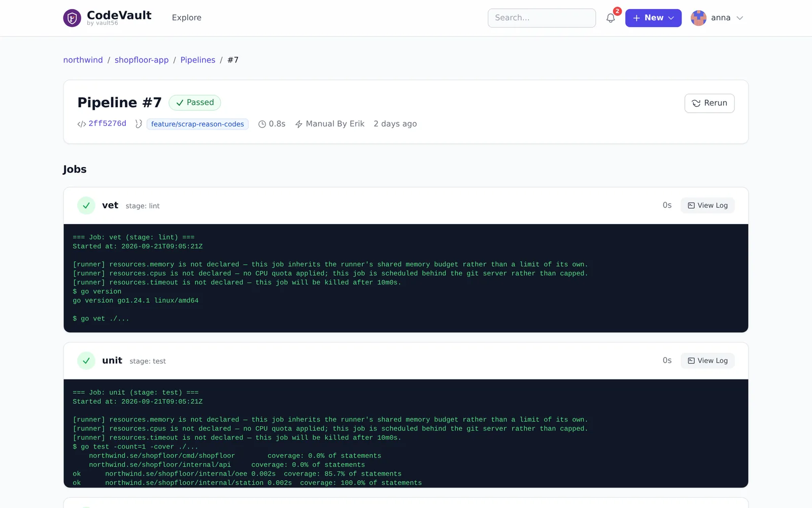The width and height of the screenshot is (812, 508).
Task: Focus the Search input field
Action: click(x=542, y=18)
